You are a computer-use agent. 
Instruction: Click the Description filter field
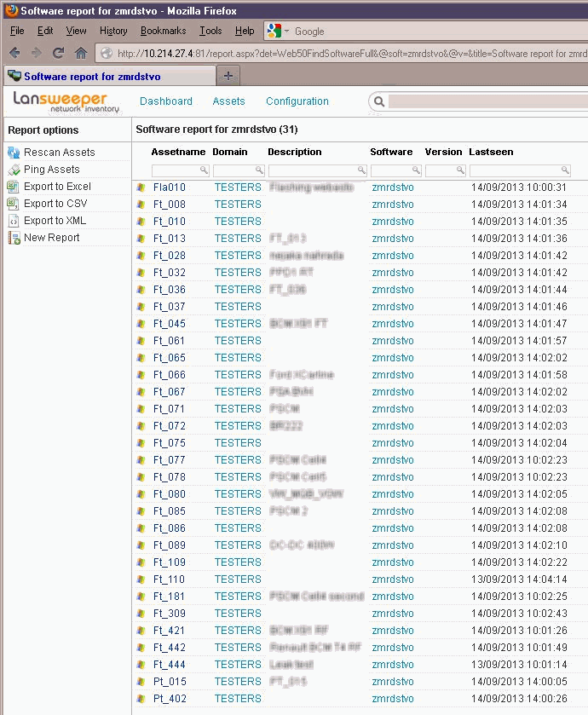point(313,170)
